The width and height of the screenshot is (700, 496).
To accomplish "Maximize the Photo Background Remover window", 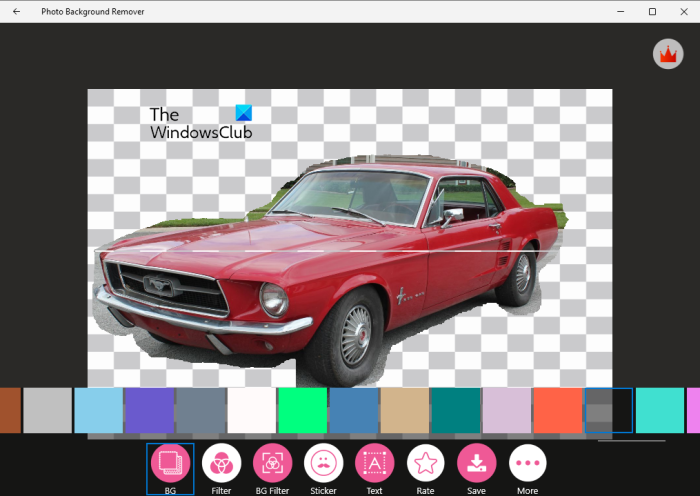I will 652,12.
